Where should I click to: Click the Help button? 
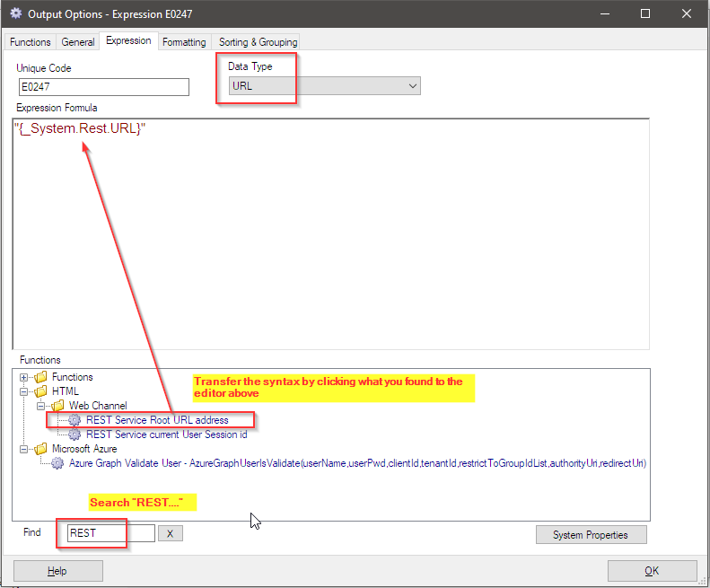click(58, 571)
